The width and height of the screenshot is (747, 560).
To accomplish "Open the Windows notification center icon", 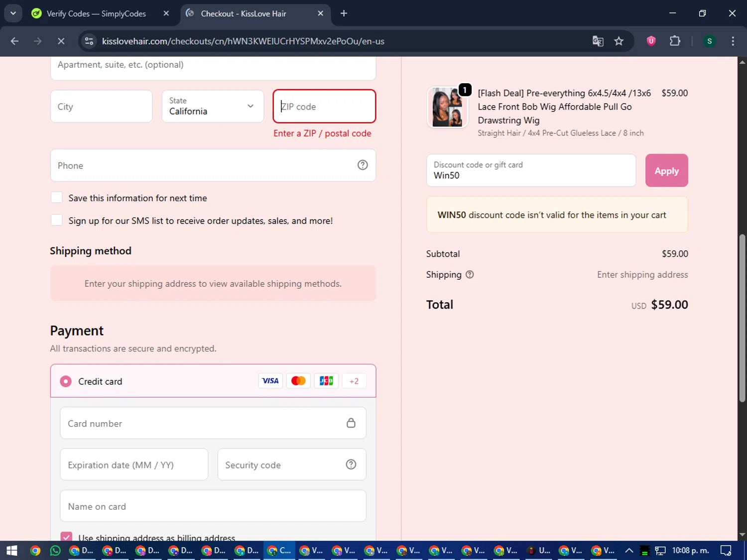I will [726, 550].
